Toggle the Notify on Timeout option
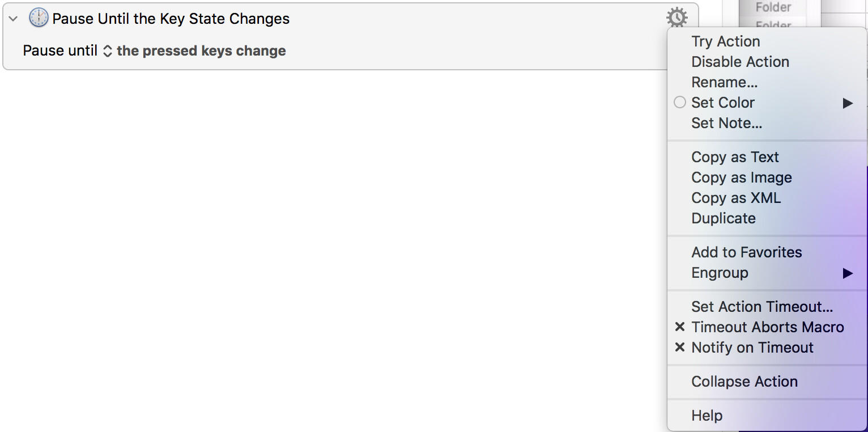Image resolution: width=868 pixels, height=432 pixels. click(x=768, y=348)
